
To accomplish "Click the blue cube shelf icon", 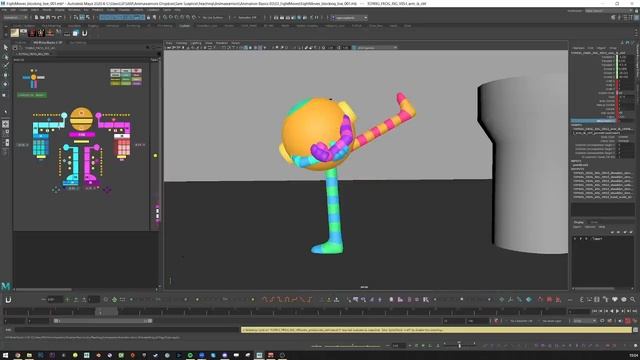I will pos(76,33).
